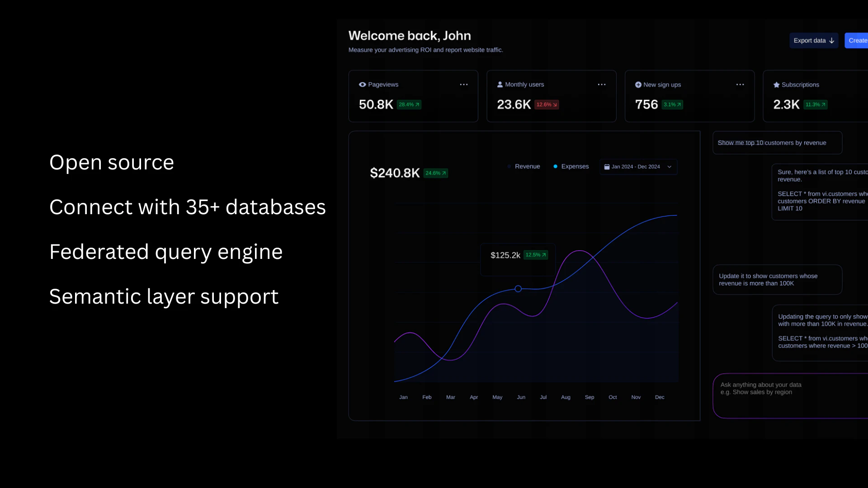868x488 pixels.
Task: Click the calendar icon in the date range selector
Action: (607, 166)
